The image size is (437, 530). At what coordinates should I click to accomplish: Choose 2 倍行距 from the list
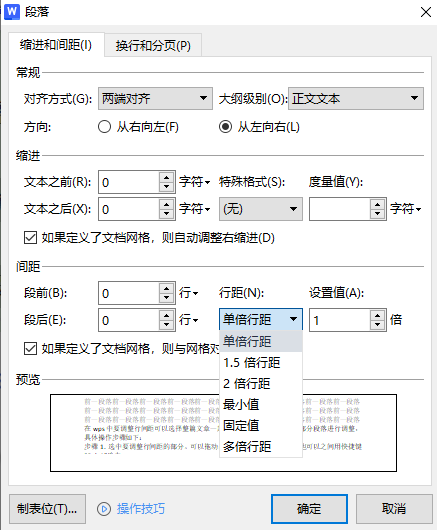261,383
